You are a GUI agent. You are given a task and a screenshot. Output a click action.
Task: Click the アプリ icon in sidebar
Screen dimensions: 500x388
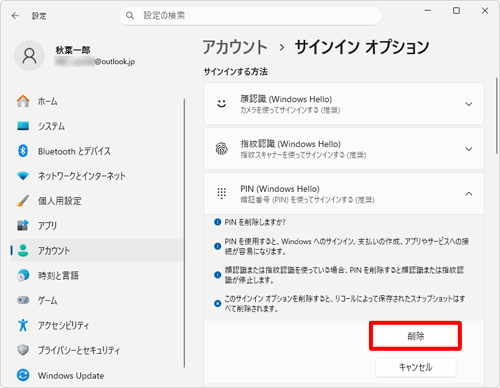pyautogui.click(x=23, y=226)
